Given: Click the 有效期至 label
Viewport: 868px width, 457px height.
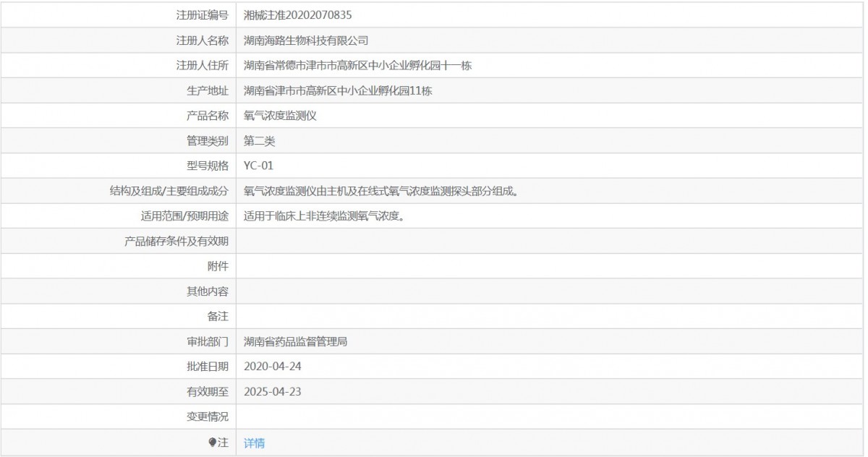Looking at the screenshot, I should 207,391.
